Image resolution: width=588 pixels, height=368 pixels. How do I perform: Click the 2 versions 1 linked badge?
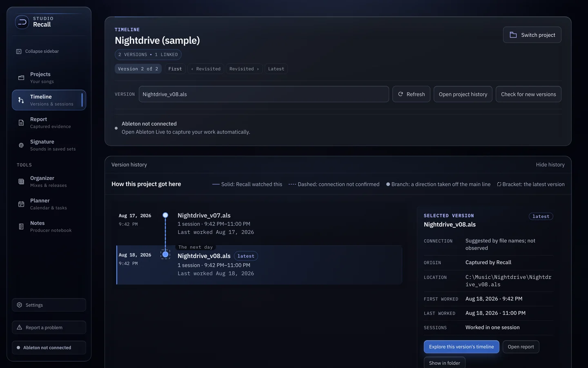coord(148,54)
